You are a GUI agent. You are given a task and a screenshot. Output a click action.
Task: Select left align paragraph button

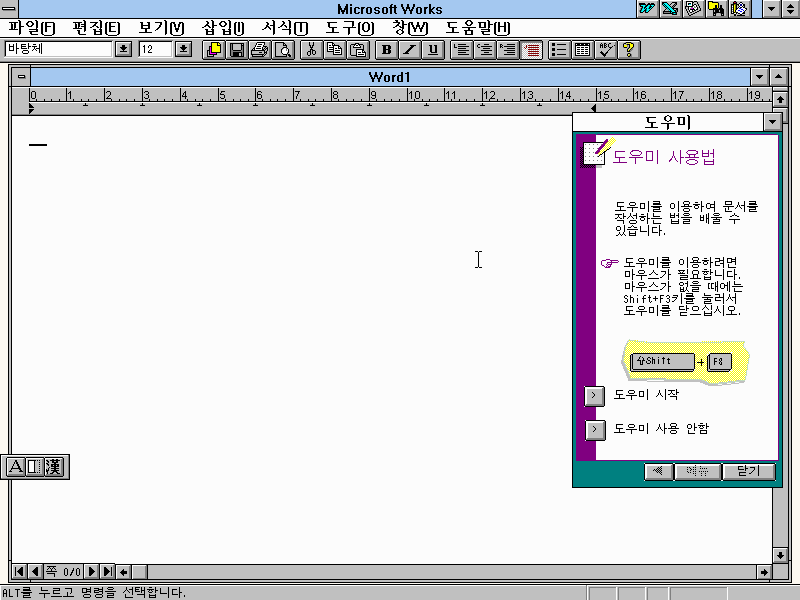pos(461,49)
